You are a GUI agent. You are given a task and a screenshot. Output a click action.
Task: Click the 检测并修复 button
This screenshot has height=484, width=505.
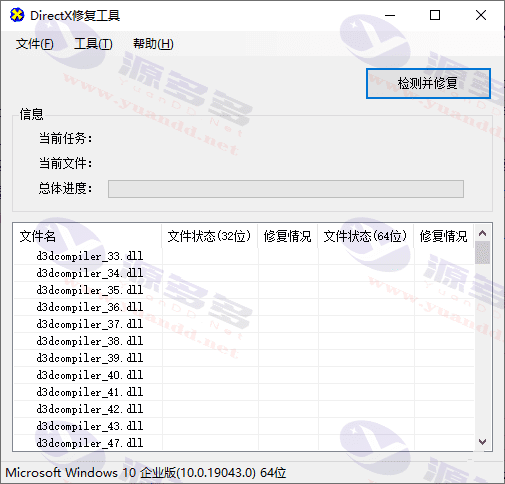click(x=428, y=83)
